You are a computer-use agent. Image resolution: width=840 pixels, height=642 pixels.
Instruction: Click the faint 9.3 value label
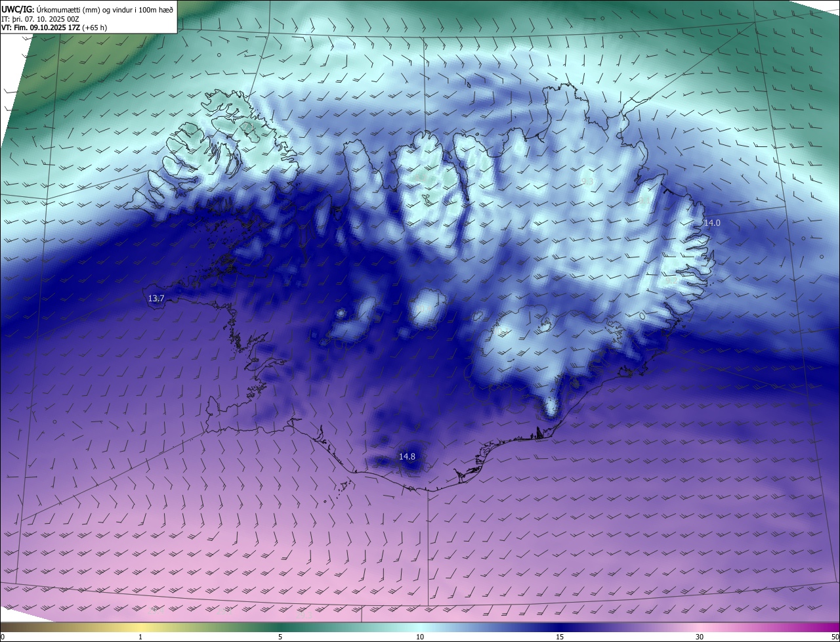(587, 181)
